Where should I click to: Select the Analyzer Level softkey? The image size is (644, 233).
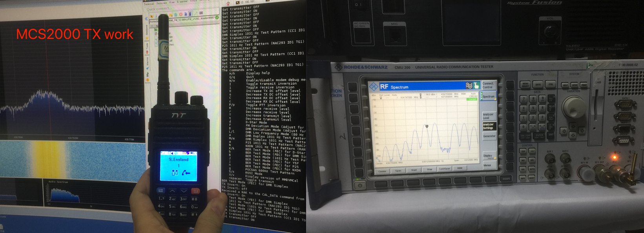click(488, 116)
